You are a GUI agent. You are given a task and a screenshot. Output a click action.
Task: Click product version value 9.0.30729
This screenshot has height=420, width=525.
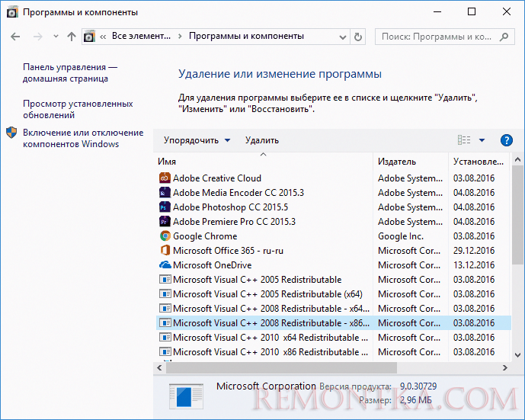(x=418, y=386)
